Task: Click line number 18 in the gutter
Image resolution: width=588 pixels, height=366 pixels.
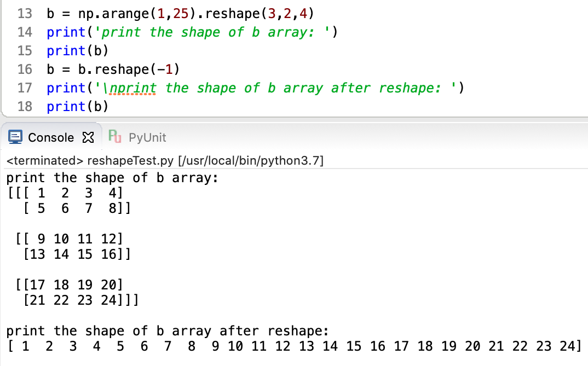Action: tap(25, 106)
